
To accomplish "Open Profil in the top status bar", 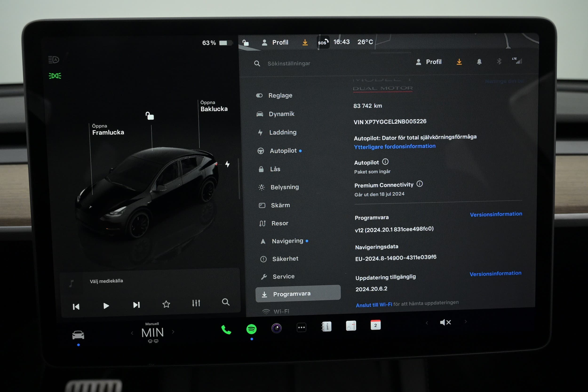I will (275, 43).
